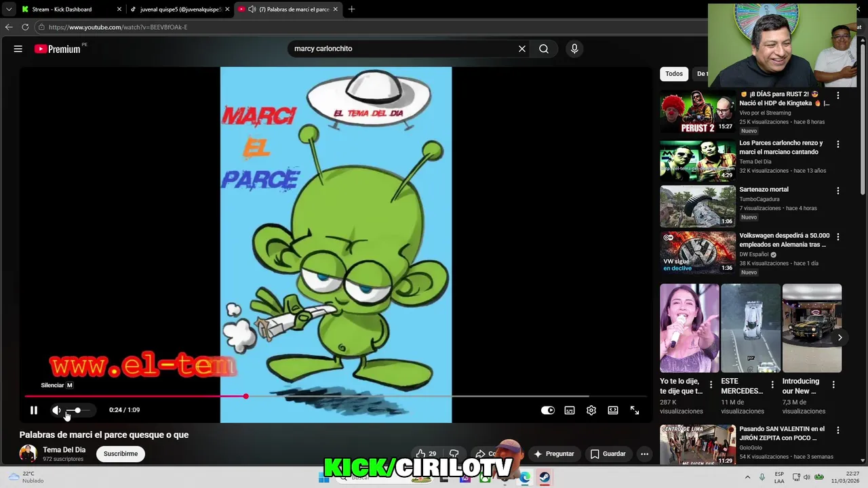Open a new browser tab with plus
This screenshot has width=868, height=488.
click(351, 9)
